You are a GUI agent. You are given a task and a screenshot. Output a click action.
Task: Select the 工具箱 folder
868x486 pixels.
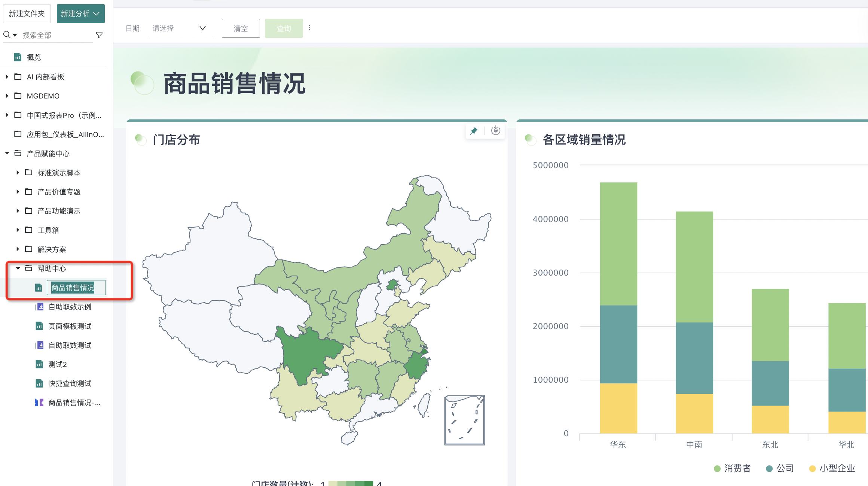(48, 230)
